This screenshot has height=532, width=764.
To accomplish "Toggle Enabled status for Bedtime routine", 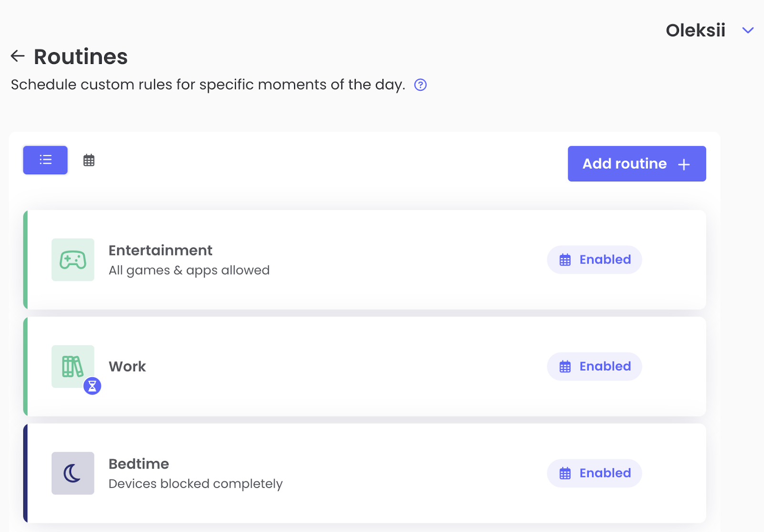I will tap(594, 473).
